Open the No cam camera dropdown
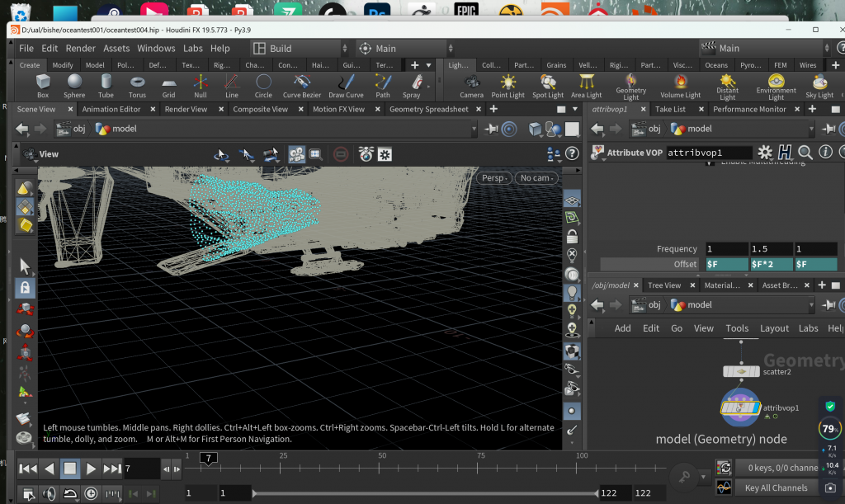 tap(536, 177)
